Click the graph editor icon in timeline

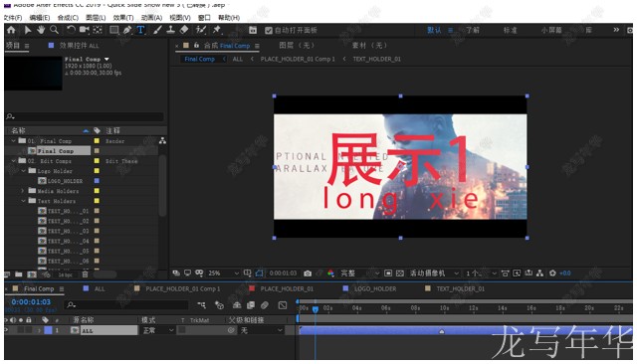[283, 304]
